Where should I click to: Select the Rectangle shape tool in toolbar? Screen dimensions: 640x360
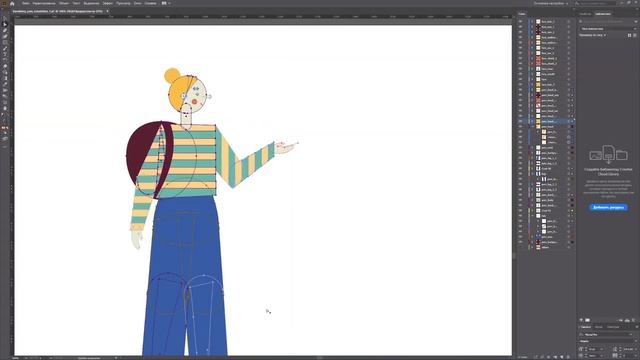pos(5,42)
